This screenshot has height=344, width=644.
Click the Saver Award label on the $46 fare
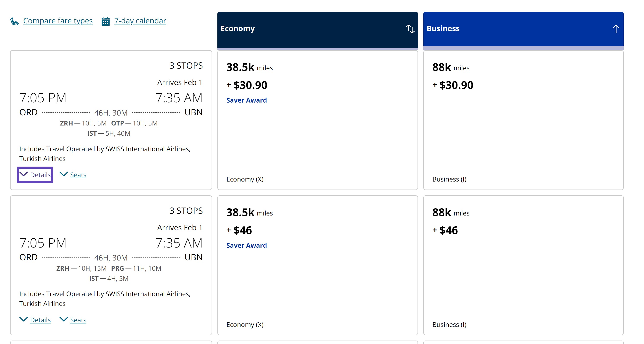click(246, 245)
